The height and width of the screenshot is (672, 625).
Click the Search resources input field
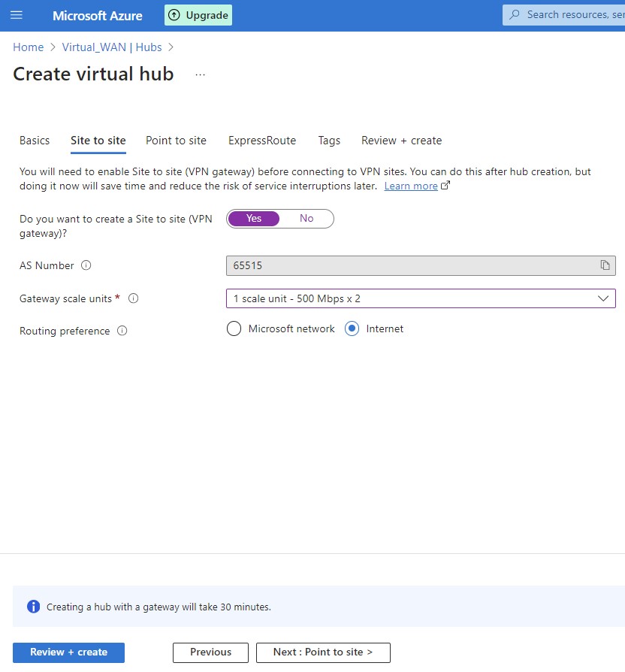(571, 15)
